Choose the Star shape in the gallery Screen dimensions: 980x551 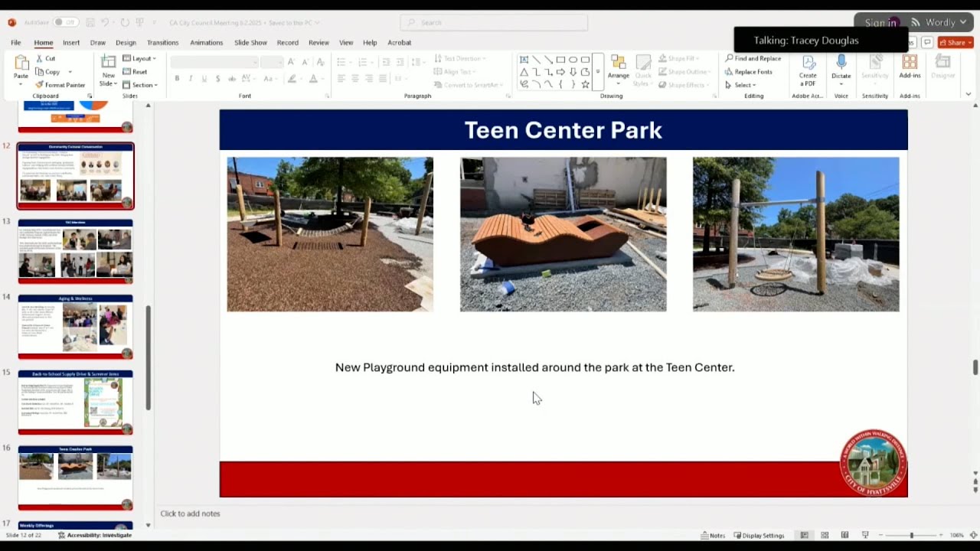(x=585, y=84)
